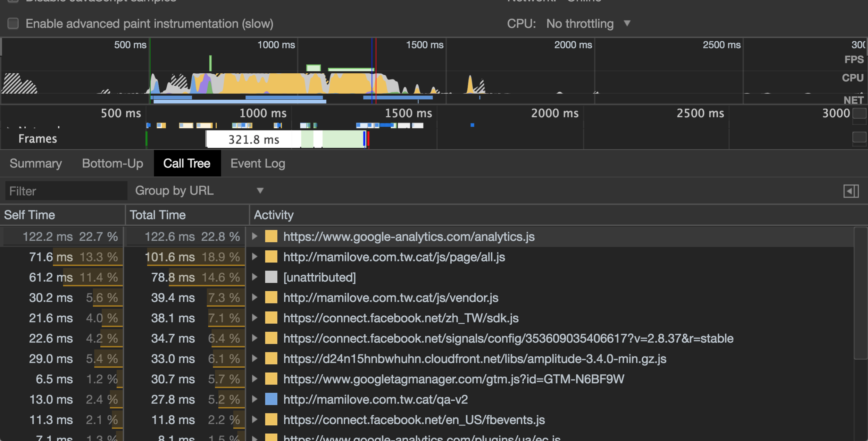The height and width of the screenshot is (441, 868).
Task: Select the 321.8 ms frame
Action: coord(253,140)
